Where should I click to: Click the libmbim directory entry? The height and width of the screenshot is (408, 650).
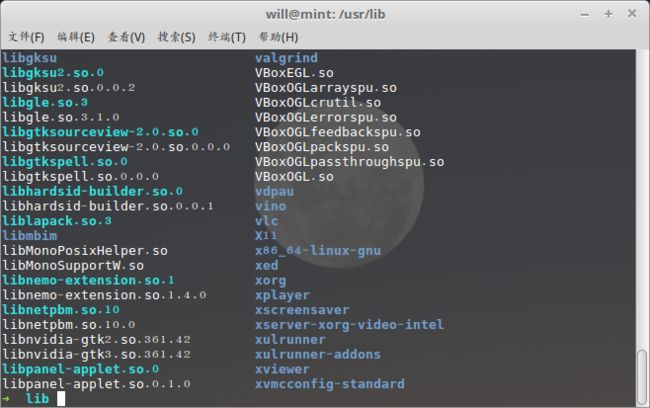tap(29, 236)
